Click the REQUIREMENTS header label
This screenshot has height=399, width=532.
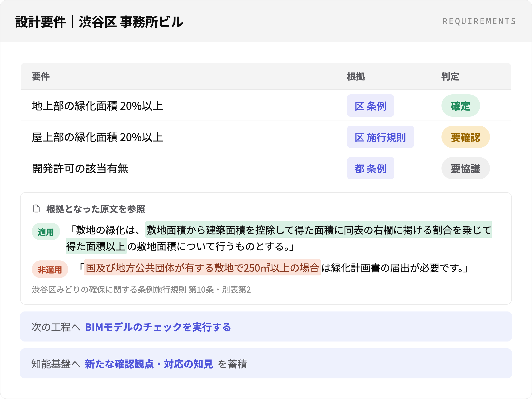(x=479, y=21)
